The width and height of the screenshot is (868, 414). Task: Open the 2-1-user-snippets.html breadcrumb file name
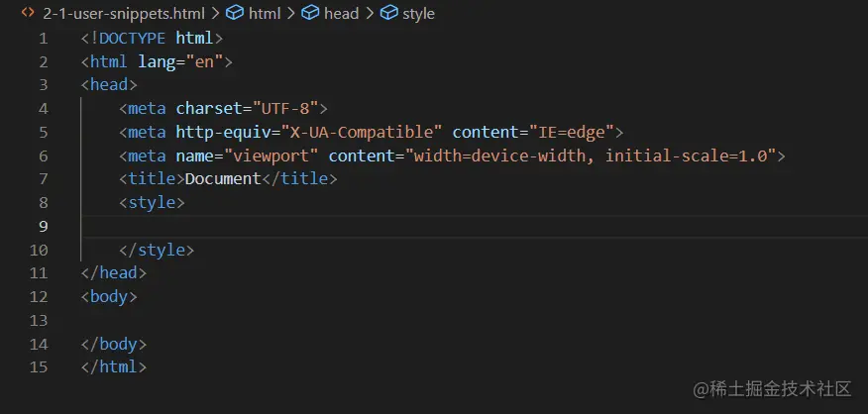pyautogui.click(x=123, y=14)
